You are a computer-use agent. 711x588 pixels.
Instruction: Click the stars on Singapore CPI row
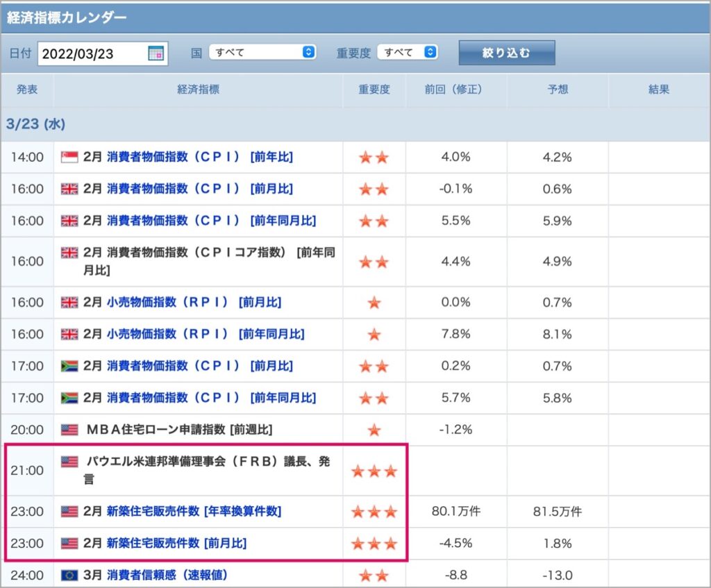(x=374, y=158)
